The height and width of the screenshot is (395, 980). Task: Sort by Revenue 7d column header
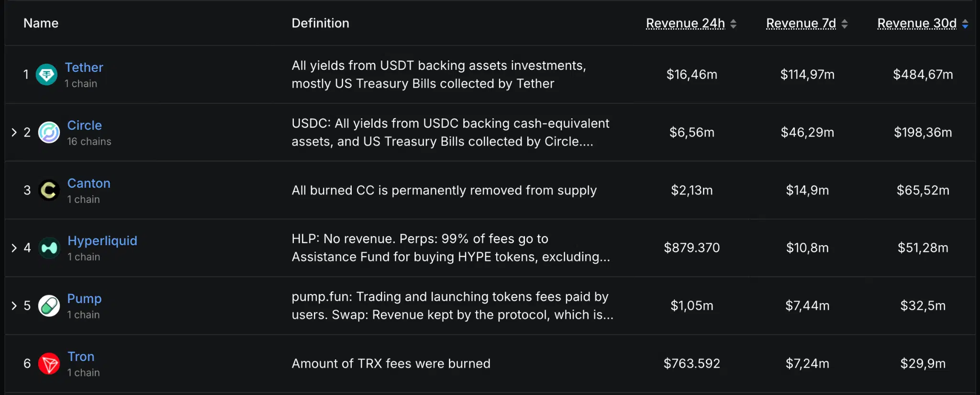click(801, 23)
